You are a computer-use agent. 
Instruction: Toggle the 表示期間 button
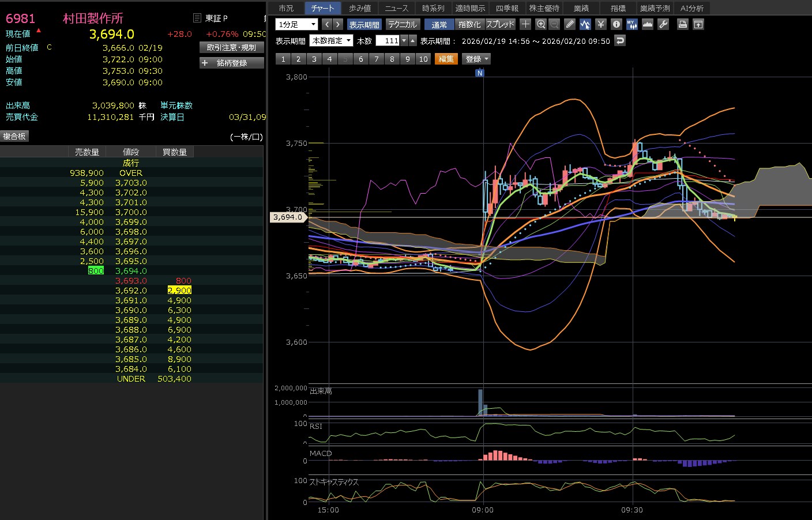click(x=364, y=24)
